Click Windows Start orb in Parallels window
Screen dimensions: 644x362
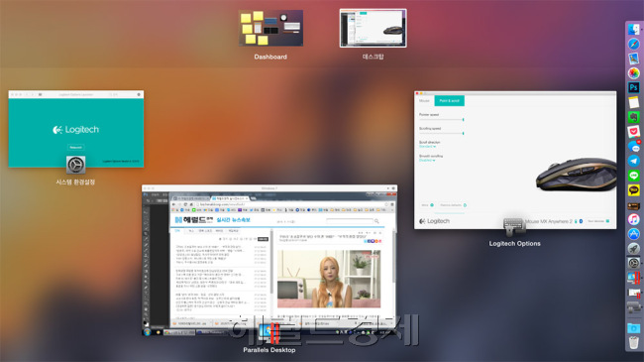[x=148, y=332]
